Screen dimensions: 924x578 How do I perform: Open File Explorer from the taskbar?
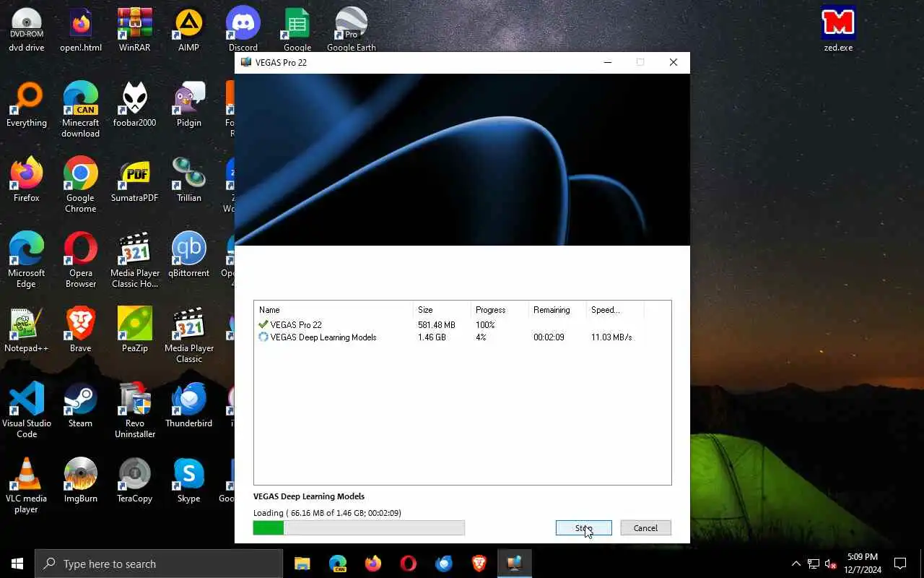point(302,564)
